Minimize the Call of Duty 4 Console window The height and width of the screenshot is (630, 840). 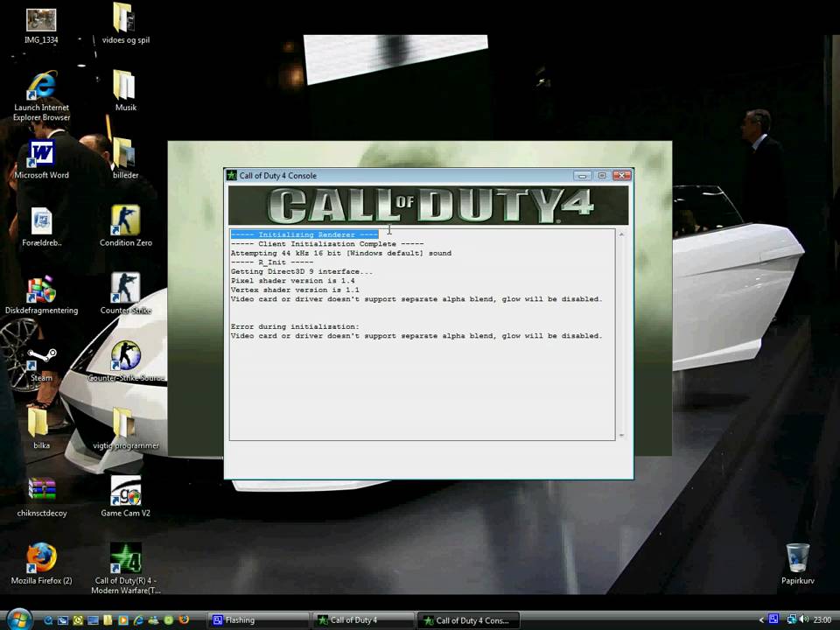coord(583,175)
